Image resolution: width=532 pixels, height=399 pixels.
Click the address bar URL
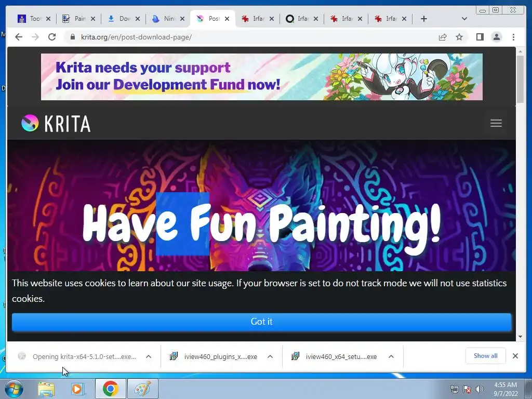click(x=136, y=37)
